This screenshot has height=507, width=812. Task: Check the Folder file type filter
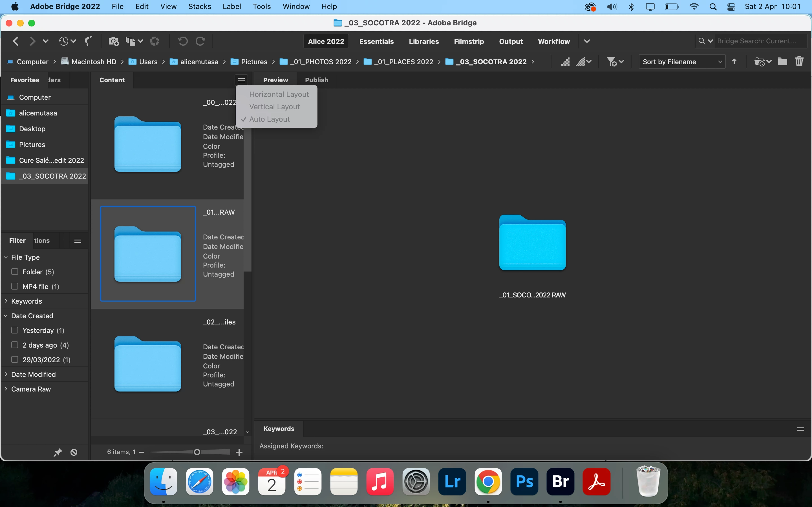point(15,272)
